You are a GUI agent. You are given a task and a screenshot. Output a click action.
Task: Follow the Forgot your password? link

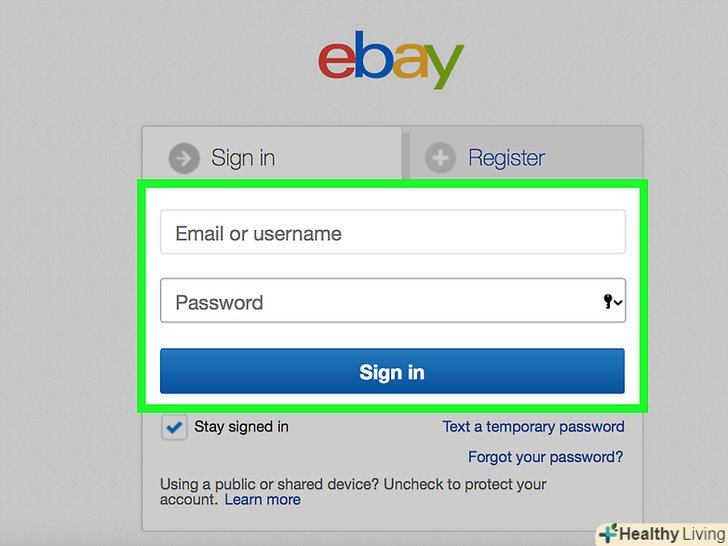546,457
